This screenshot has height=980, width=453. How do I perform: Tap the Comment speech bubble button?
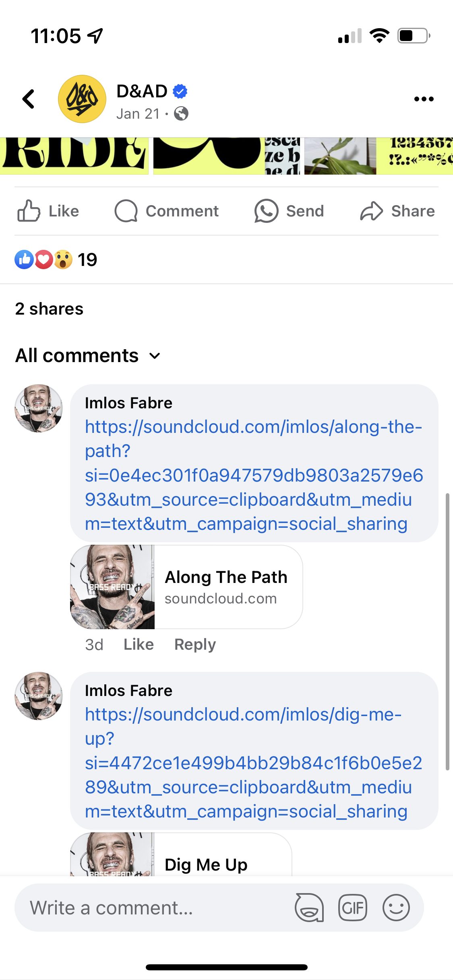coord(167,211)
